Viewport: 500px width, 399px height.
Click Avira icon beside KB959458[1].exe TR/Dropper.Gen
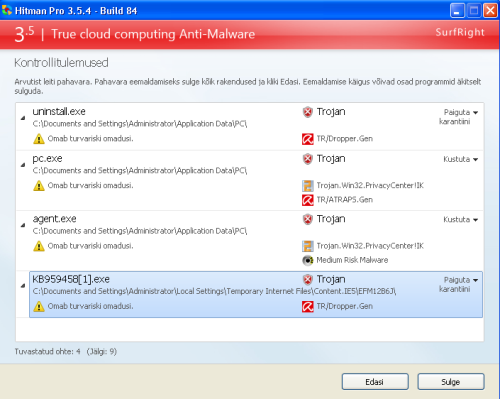point(308,306)
